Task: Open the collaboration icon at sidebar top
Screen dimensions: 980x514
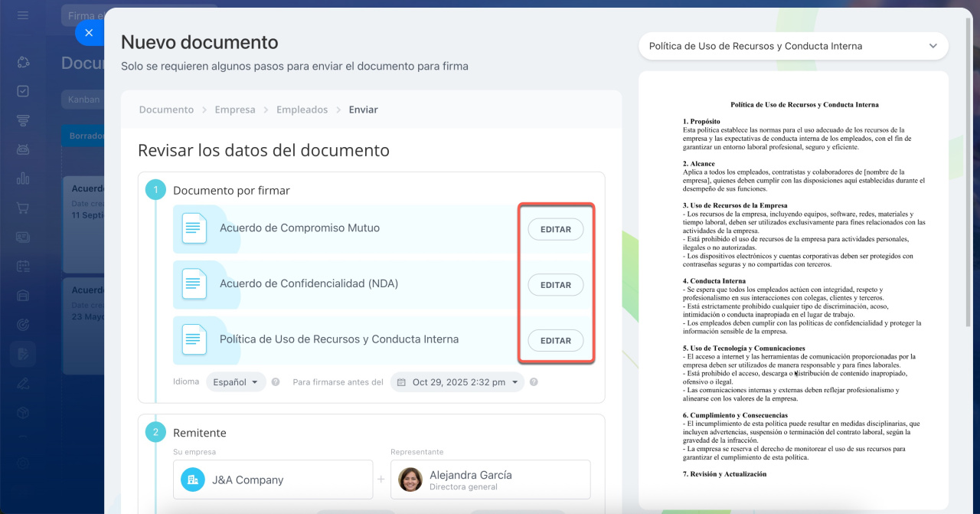Action: [23, 62]
